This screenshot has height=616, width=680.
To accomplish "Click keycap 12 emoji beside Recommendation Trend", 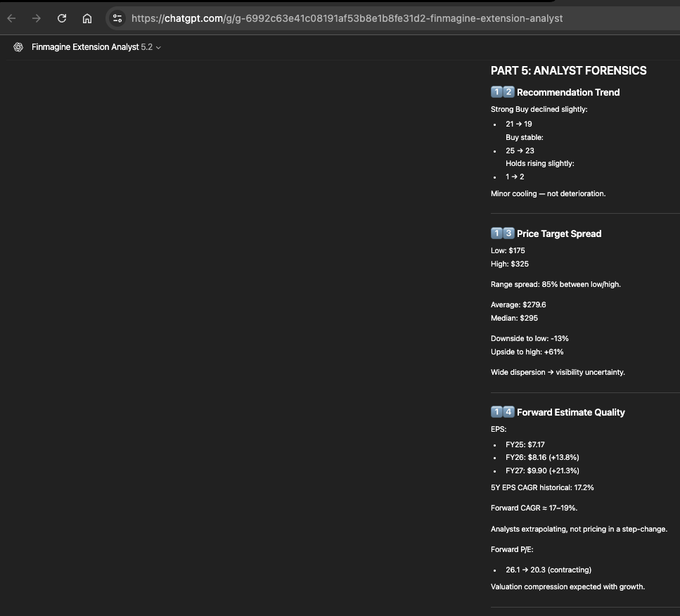I will tap(502, 92).
